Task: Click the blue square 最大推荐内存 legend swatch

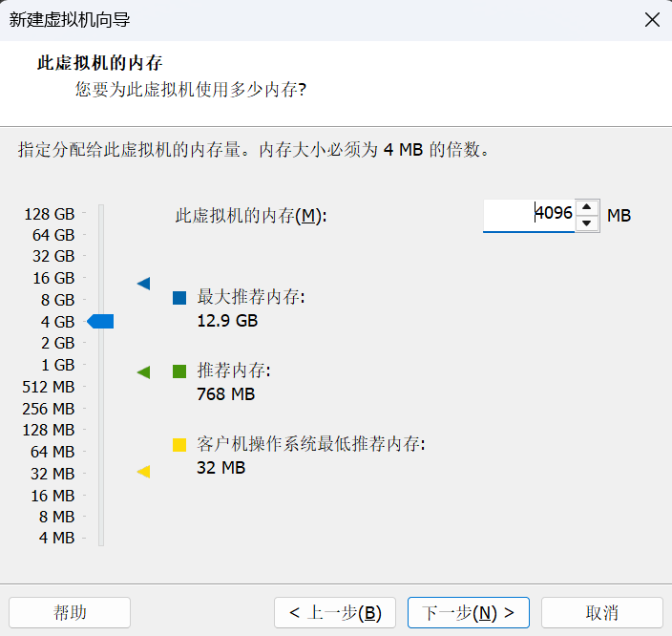Action: point(179,298)
